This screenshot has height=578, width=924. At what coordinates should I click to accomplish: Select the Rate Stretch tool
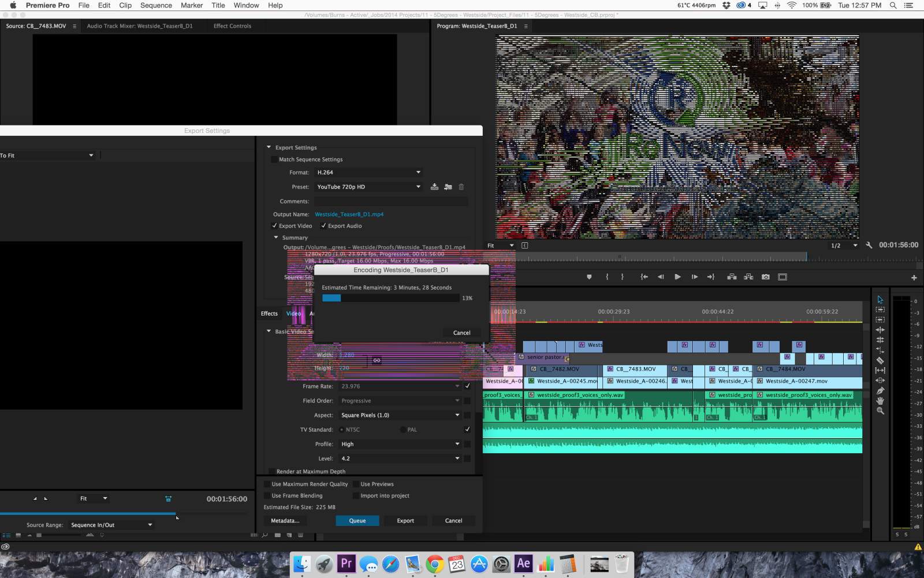880,350
